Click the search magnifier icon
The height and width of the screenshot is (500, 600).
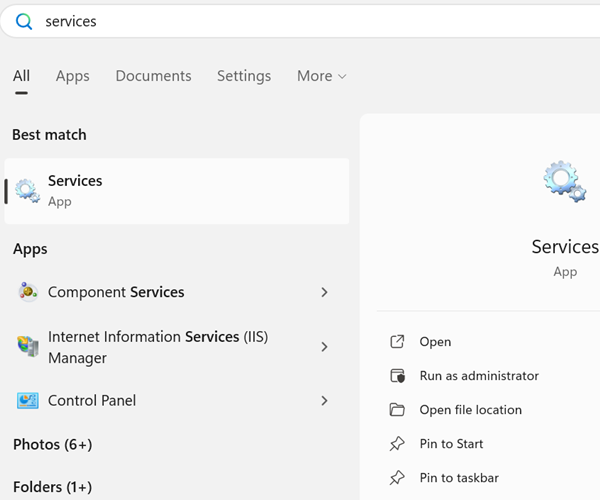24,21
